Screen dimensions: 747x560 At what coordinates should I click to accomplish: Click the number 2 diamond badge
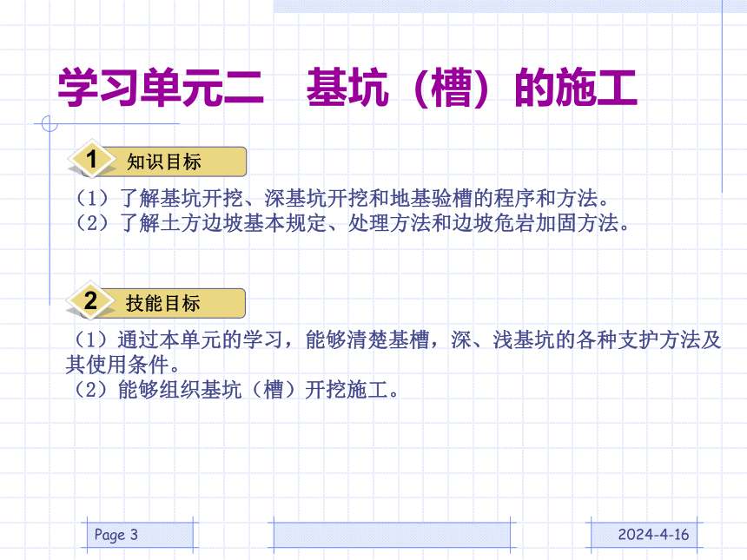(x=90, y=300)
